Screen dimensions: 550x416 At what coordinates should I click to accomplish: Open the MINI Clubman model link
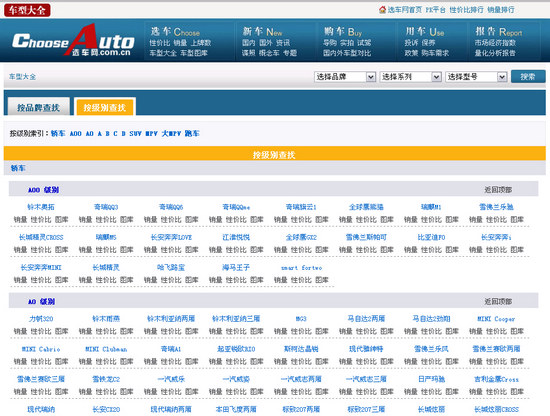click(x=106, y=349)
